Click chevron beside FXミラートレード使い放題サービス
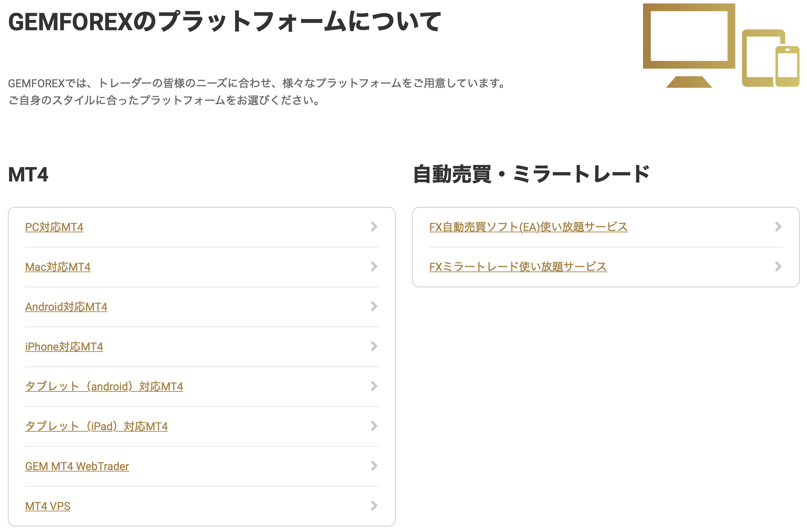 pyautogui.click(x=778, y=266)
